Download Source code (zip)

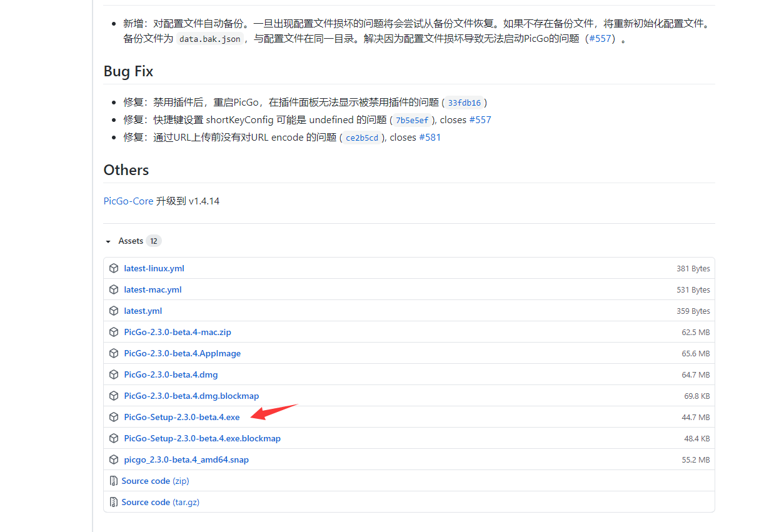pyautogui.click(x=155, y=481)
